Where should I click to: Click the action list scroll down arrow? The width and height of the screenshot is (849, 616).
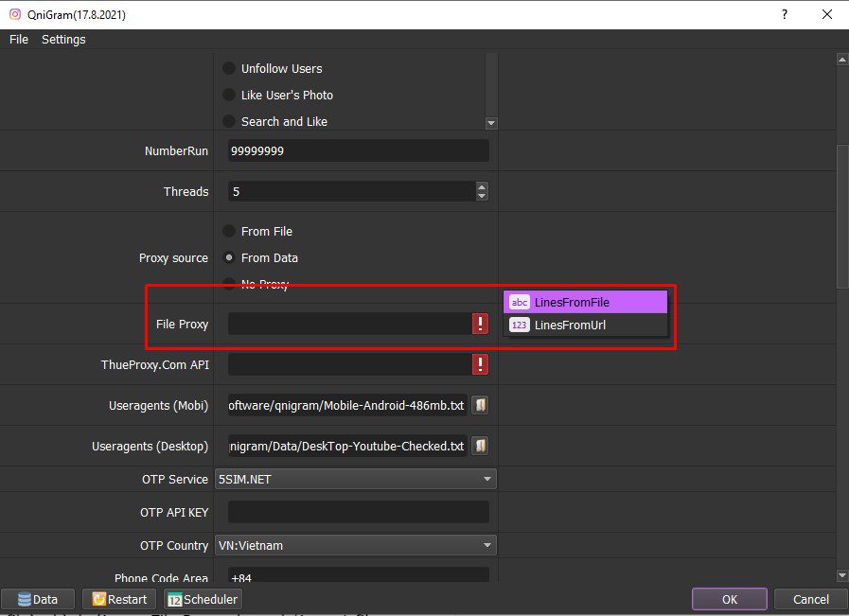[491, 123]
